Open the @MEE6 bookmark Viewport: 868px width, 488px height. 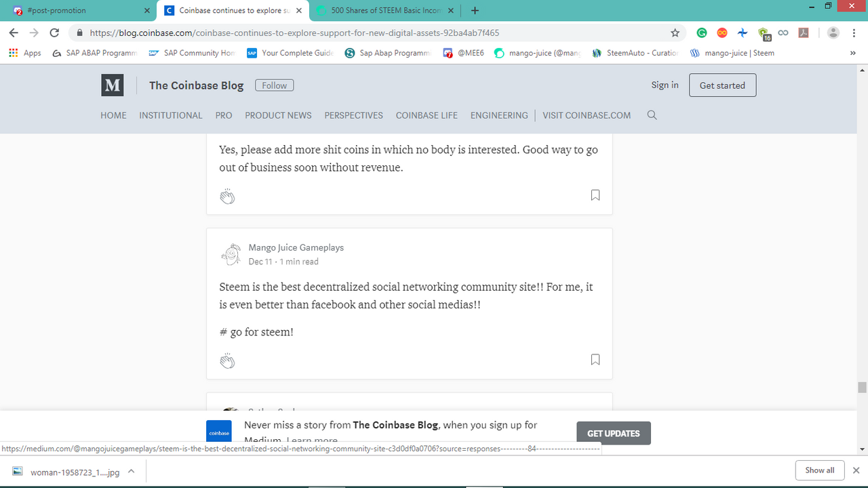click(x=464, y=53)
